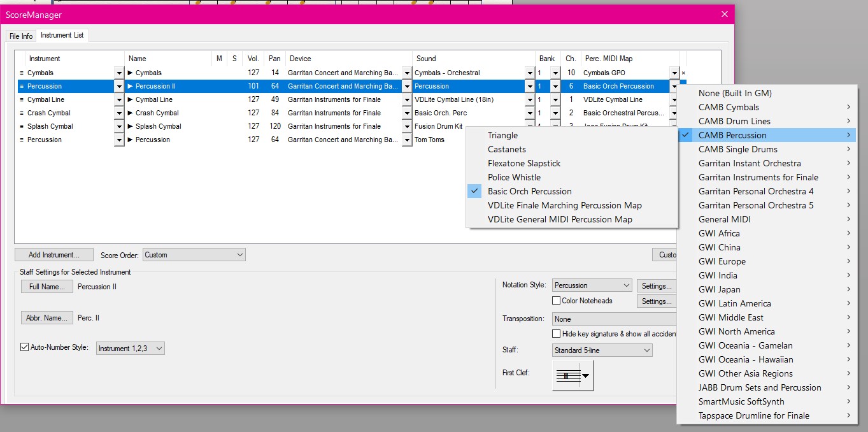Click the expand triangle beside Percussion II name

coord(131,87)
